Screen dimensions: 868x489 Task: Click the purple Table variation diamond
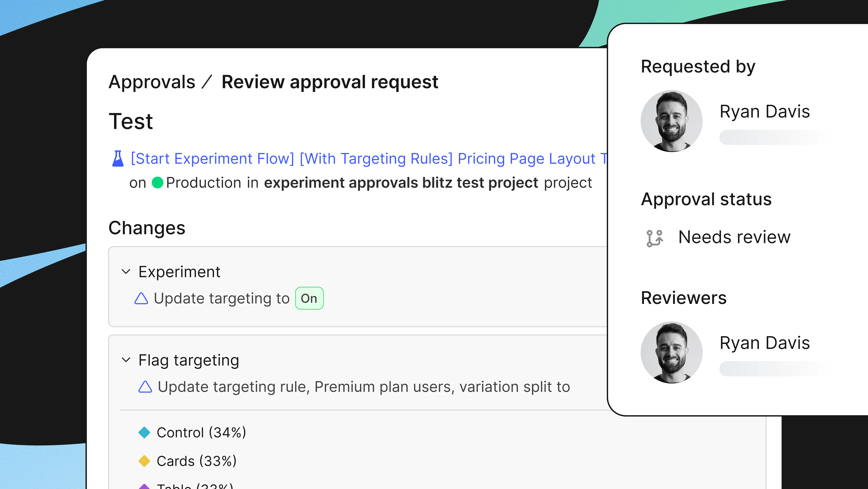click(144, 486)
